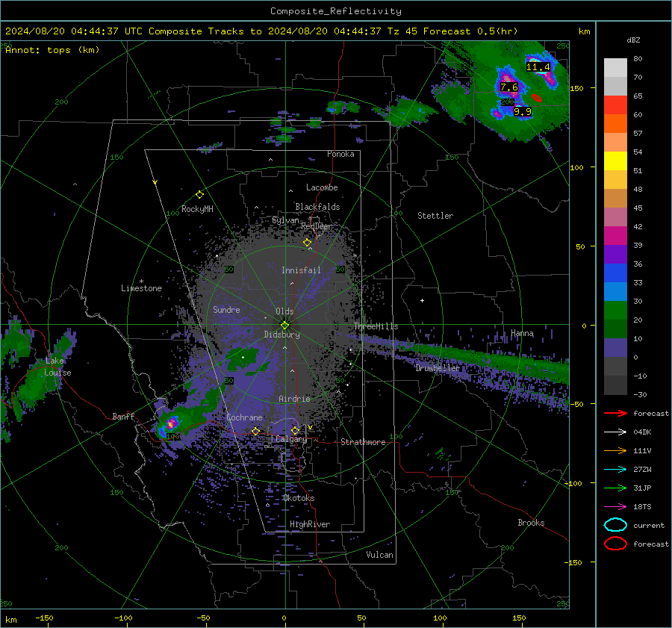Click the RedDeer city label
This screenshot has height=628, width=672.
tap(317, 226)
